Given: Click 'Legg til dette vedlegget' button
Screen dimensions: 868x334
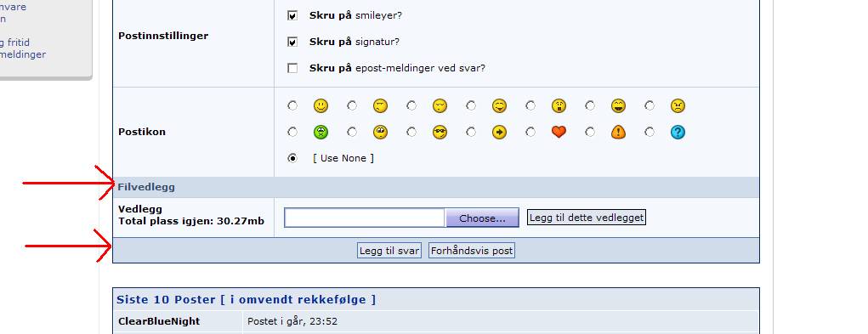Looking at the screenshot, I should click(587, 218).
